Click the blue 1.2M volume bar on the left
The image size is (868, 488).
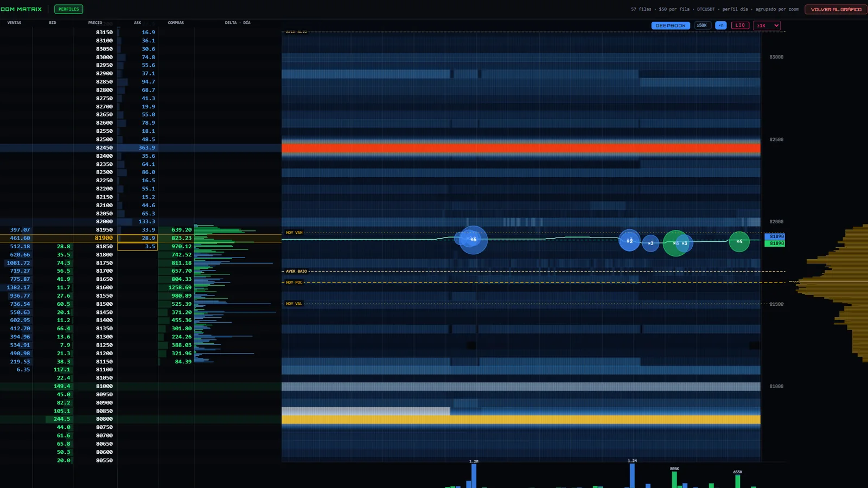pyautogui.click(x=474, y=476)
